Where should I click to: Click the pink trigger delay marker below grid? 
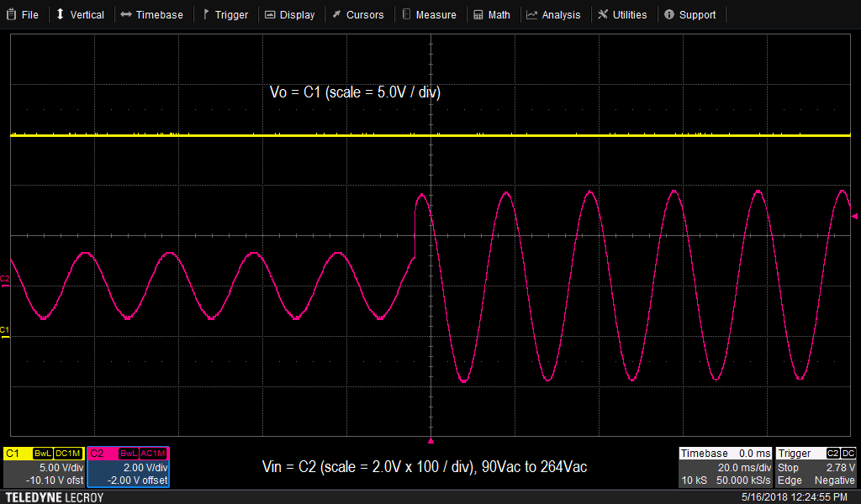pos(430,440)
